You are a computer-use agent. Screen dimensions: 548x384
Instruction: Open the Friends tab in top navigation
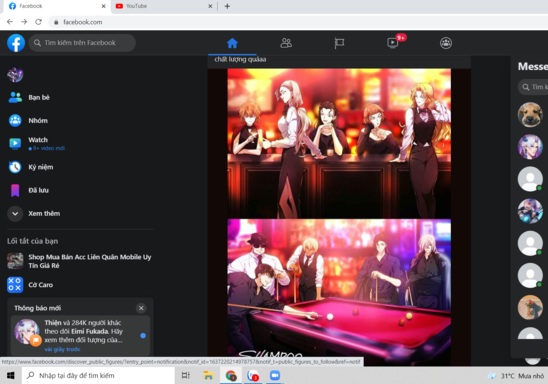(x=286, y=43)
